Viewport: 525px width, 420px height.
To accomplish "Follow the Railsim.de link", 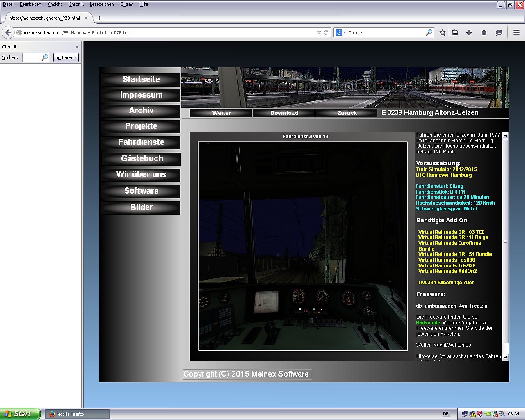I will [428, 322].
